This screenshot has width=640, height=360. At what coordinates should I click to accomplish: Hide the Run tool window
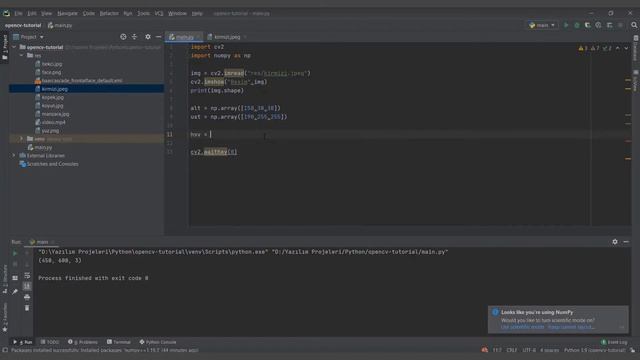626,242
